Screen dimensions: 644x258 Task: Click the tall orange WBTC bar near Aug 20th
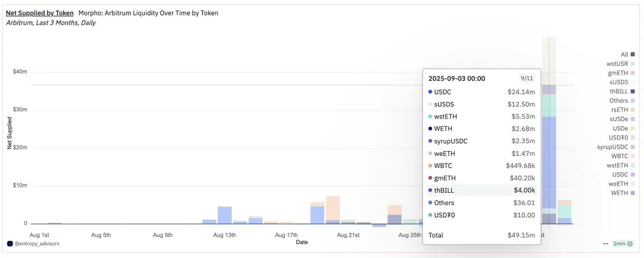tap(333, 208)
